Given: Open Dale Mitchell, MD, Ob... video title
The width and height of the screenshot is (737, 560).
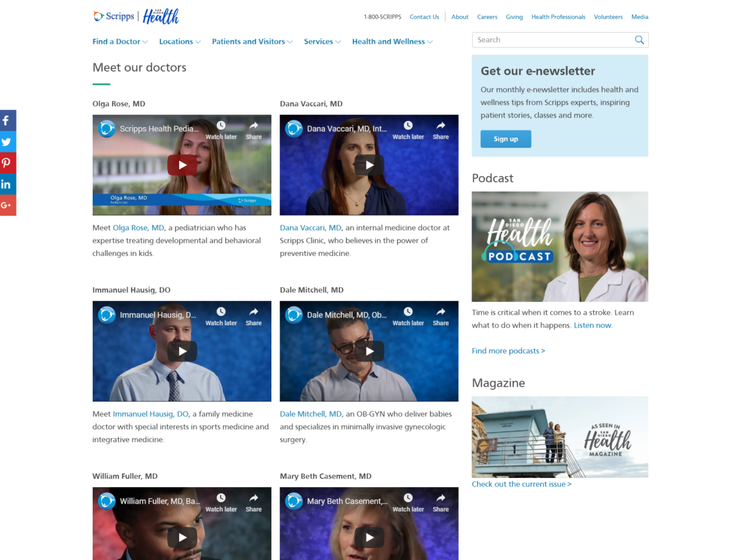Looking at the screenshot, I should coord(347,314).
